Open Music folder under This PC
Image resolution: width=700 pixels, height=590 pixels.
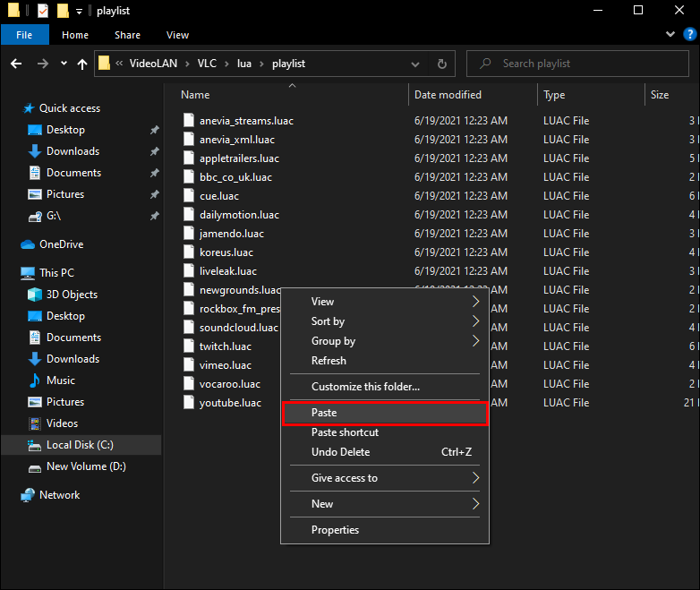pos(61,381)
